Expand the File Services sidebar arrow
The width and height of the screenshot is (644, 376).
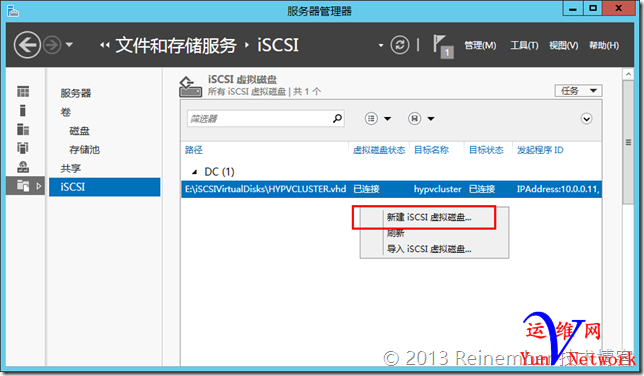point(39,186)
